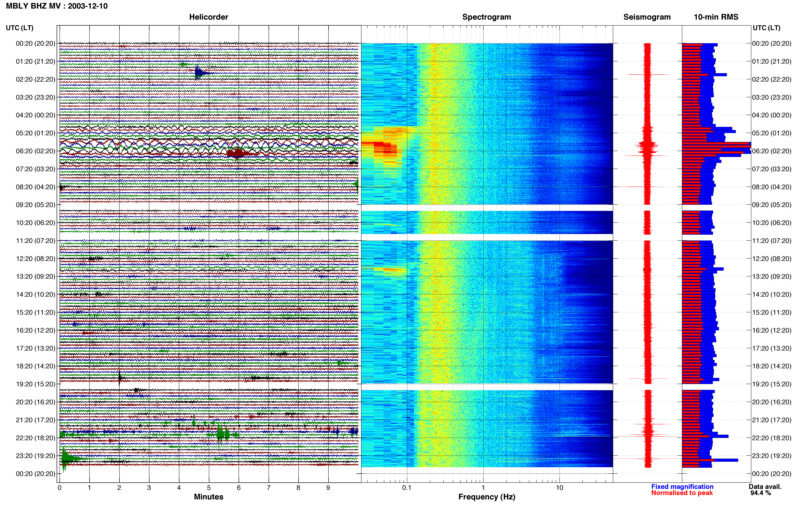
Task: Select the Normalised to peak legend entry
Action: tap(682, 493)
